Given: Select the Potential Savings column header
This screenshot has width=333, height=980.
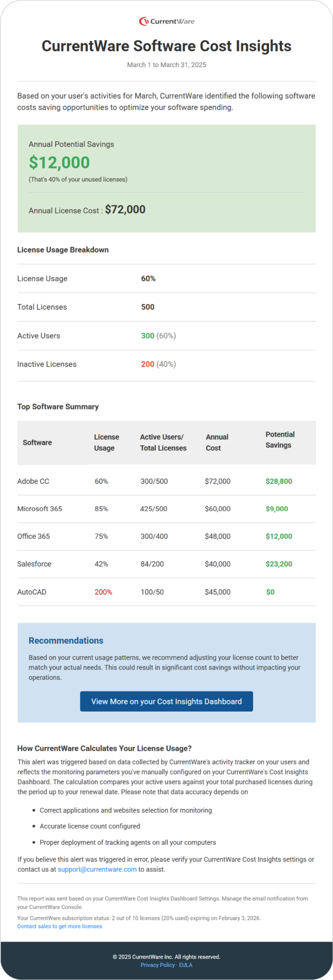Looking at the screenshot, I should (x=280, y=439).
